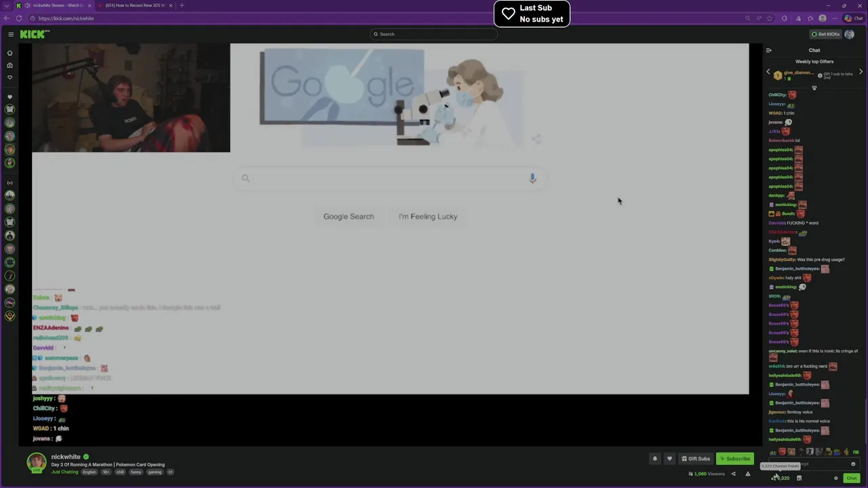Click browser back arrow
Image resolution: width=868 pixels, height=488 pixels.
[7, 18]
